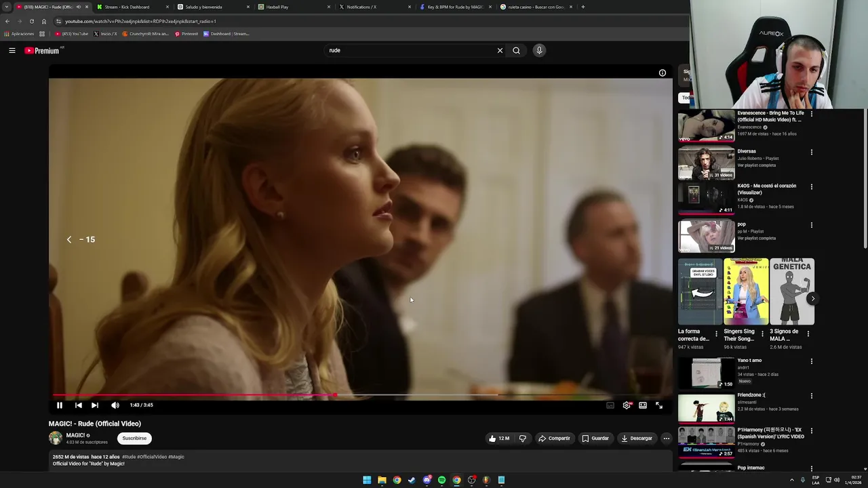Open MALA GENETICA short thumbnail

click(792, 291)
